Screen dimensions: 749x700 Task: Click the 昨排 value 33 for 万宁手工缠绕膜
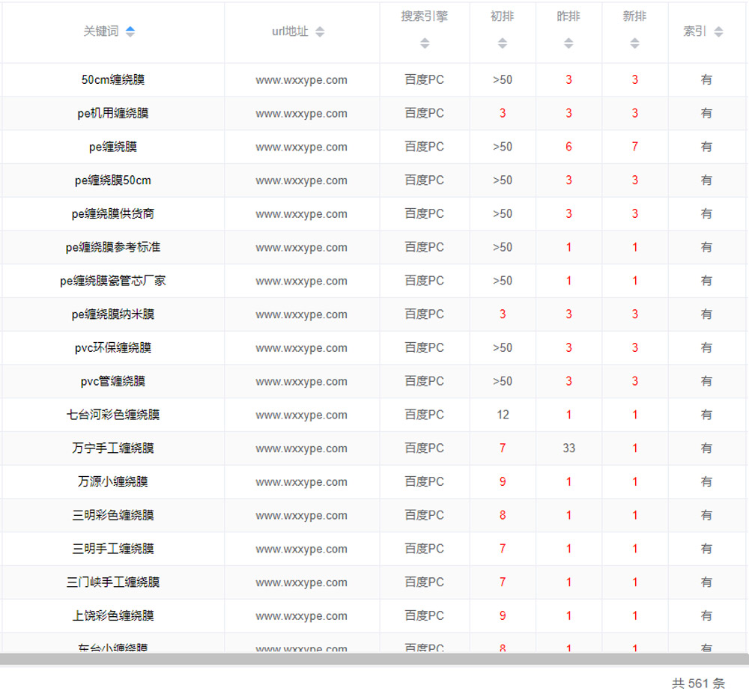pyautogui.click(x=568, y=448)
